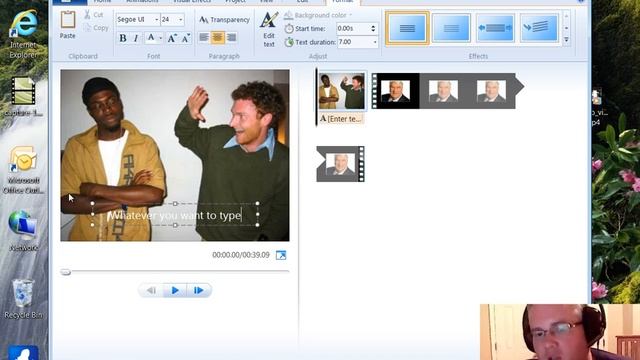This screenshot has height=360, width=640.
Task: Copy the selected text
Action: (x=96, y=28)
